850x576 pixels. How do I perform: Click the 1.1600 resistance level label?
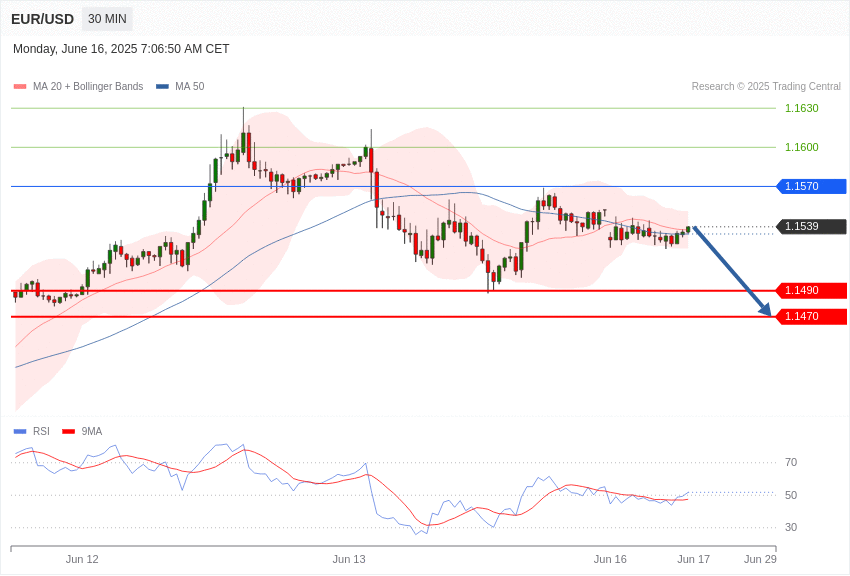click(x=802, y=147)
